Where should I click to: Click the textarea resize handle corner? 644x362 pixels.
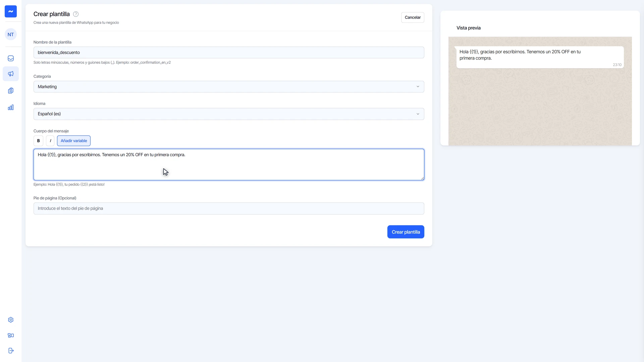coord(422,178)
